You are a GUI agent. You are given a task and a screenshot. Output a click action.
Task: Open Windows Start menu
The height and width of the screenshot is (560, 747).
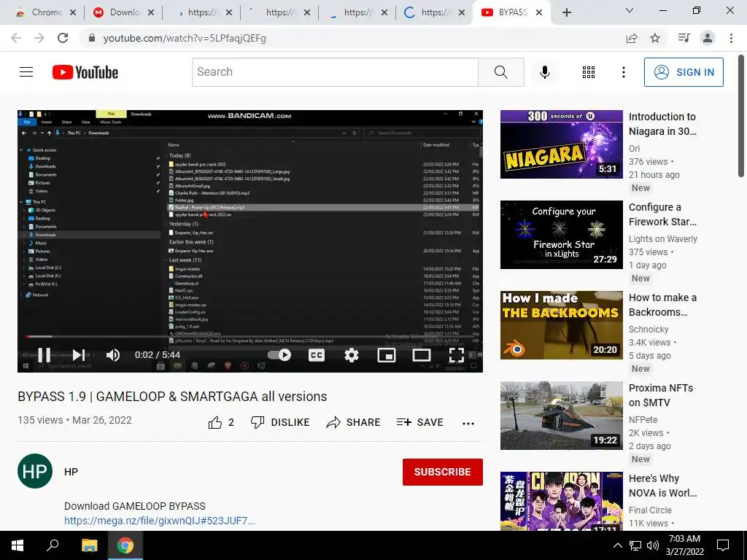[x=18, y=545]
